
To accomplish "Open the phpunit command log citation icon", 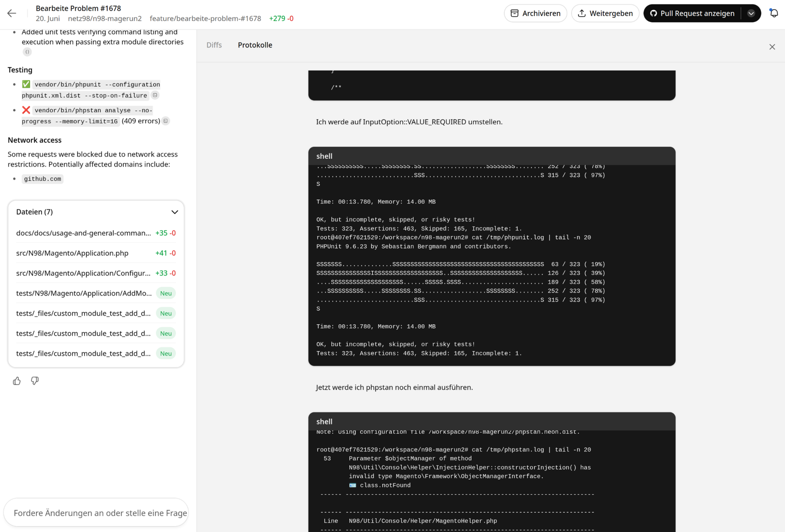I will (x=155, y=95).
